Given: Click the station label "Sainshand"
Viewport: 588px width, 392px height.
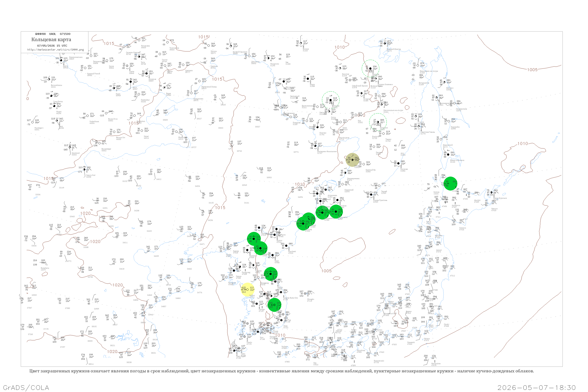Looking at the screenshot, I should tap(75, 153).
